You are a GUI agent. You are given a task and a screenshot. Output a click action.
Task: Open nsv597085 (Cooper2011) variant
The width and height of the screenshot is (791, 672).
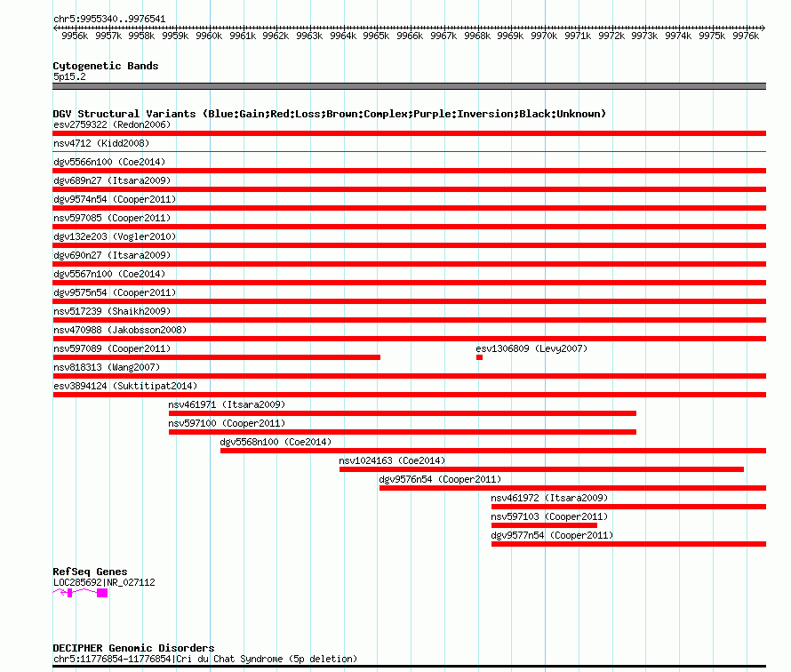[112, 218]
